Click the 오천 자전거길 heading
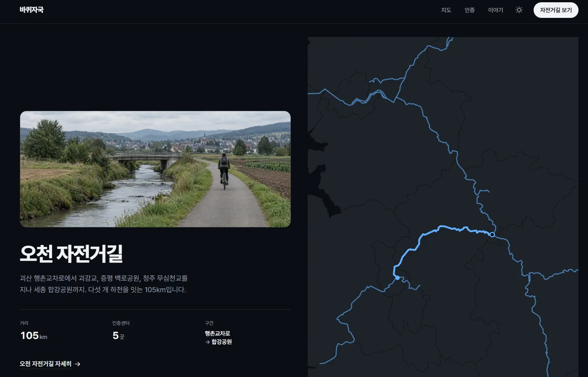This screenshot has width=588, height=377. pos(71,254)
